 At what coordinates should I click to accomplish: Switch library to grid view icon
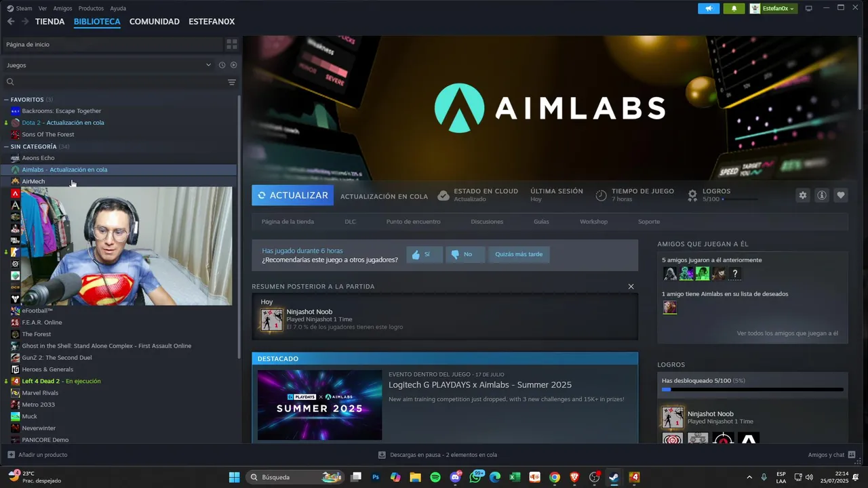(x=232, y=44)
